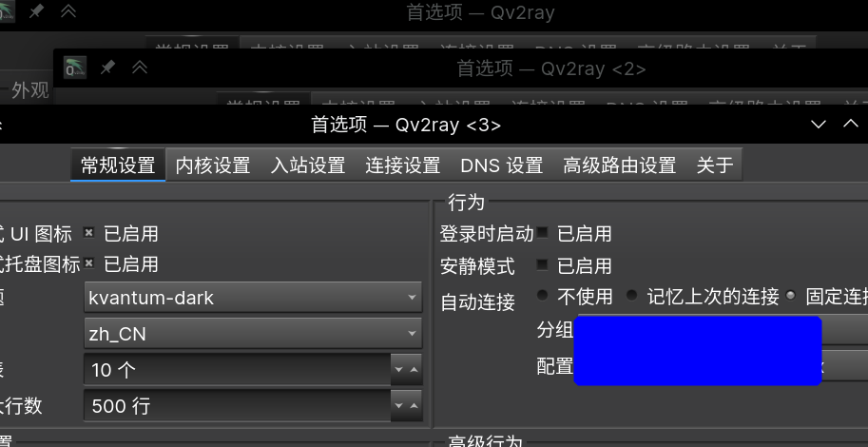Maximize the Qv2ray <3> window with up chevron
The image size is (868, 447).
[850, 124]
